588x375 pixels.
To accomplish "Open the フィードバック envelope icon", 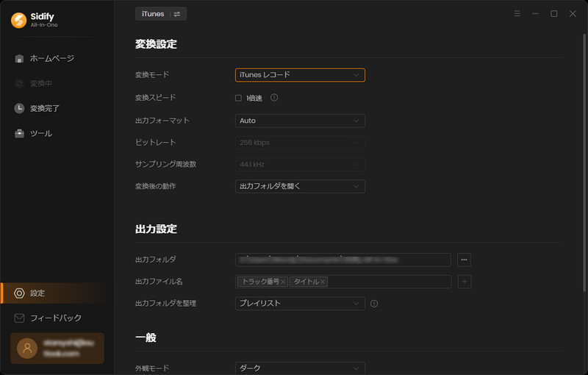I will (19, 318).
